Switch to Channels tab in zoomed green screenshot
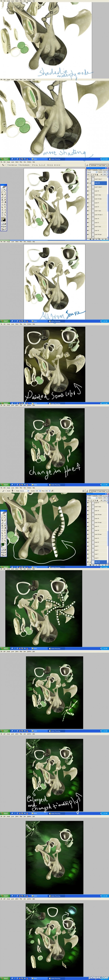The width and height of the screenshot is (109, 980). coord(95,496)
